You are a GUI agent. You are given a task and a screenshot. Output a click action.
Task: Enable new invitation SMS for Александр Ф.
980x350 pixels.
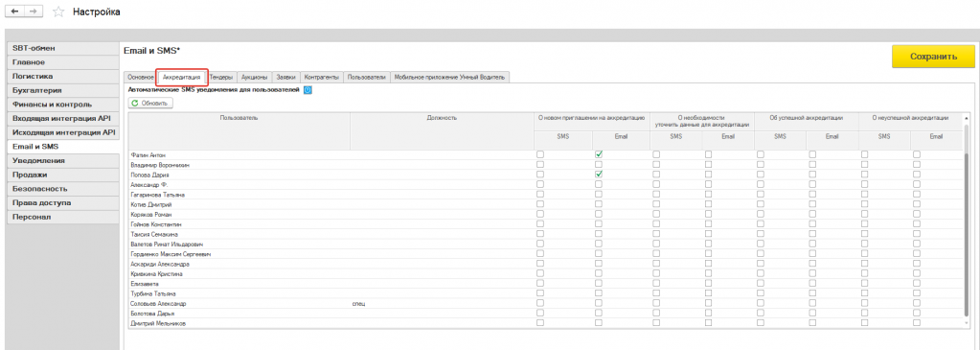click(540, 184)
